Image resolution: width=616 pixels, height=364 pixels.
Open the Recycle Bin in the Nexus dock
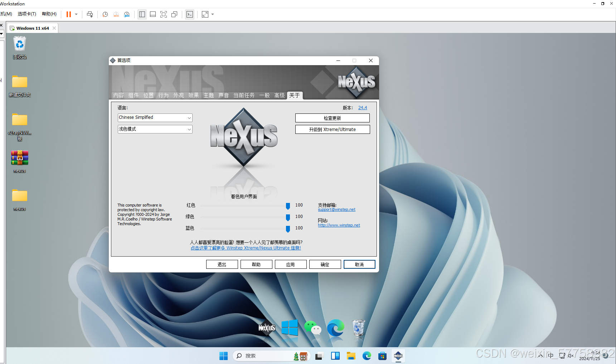click(358, 327)
